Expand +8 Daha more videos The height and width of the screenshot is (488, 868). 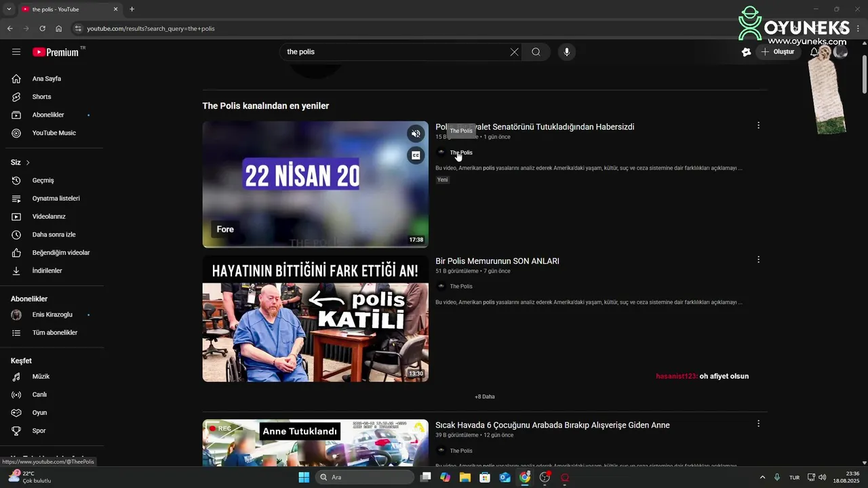coord(485,396)
